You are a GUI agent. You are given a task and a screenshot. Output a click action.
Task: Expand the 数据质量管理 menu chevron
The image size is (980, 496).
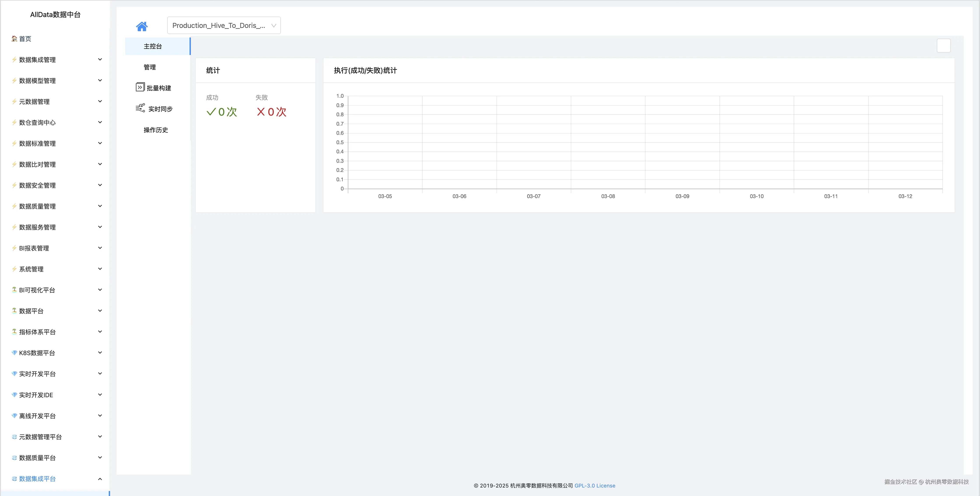pos(100,206)
